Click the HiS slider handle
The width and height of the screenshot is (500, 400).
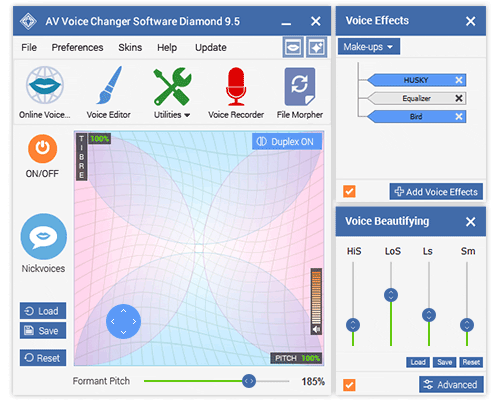(353, 325)
